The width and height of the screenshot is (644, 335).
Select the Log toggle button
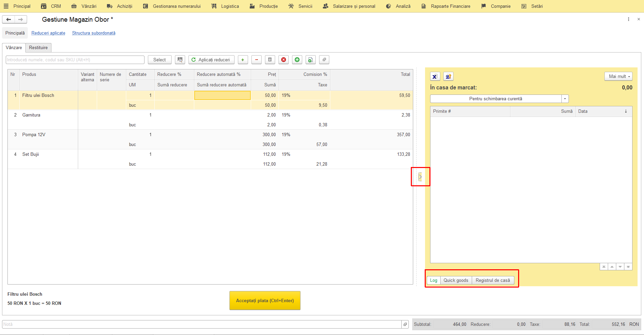[434, 280]
